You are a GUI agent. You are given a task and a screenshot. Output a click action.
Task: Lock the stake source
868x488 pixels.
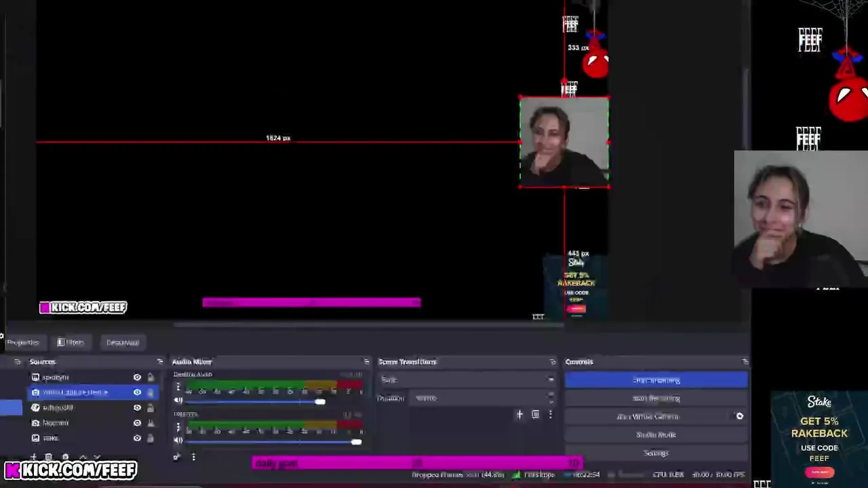(x=151, y=438)
